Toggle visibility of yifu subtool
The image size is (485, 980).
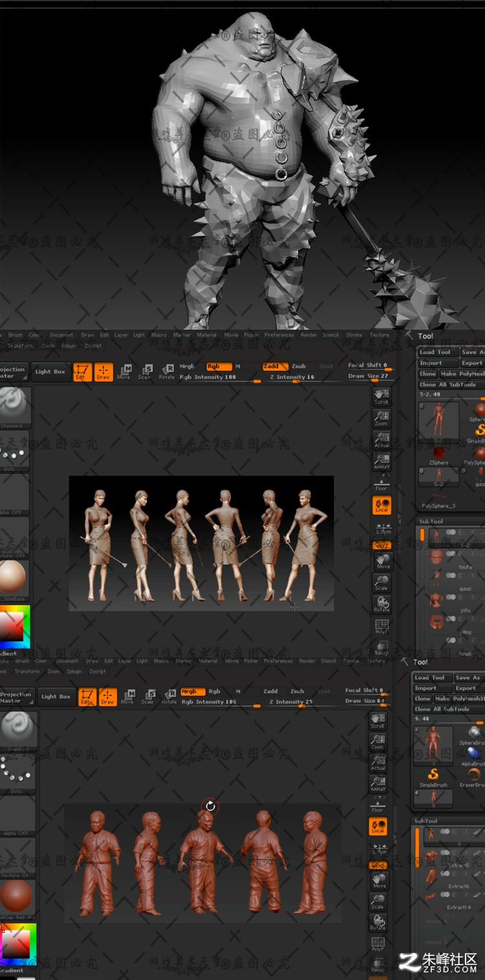(x=451, y=598)
